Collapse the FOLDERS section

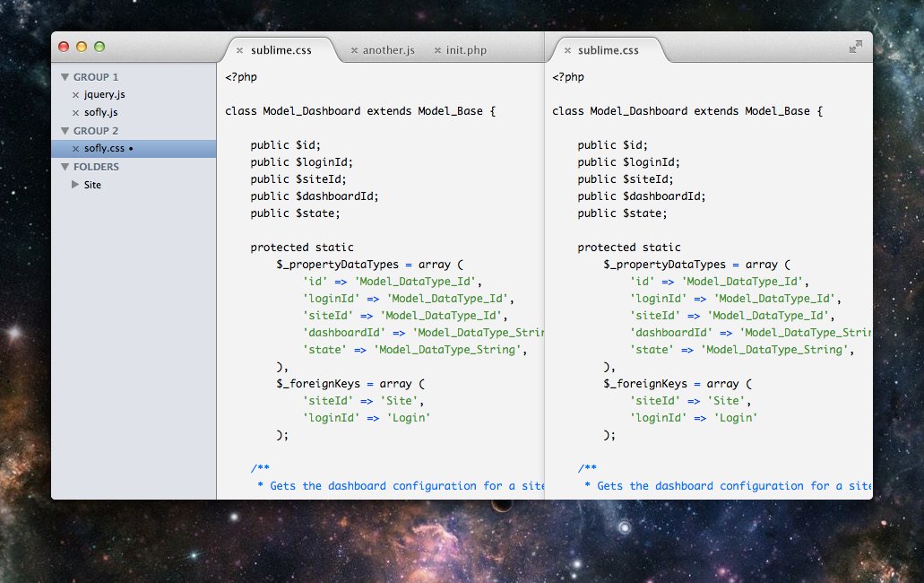65,167
